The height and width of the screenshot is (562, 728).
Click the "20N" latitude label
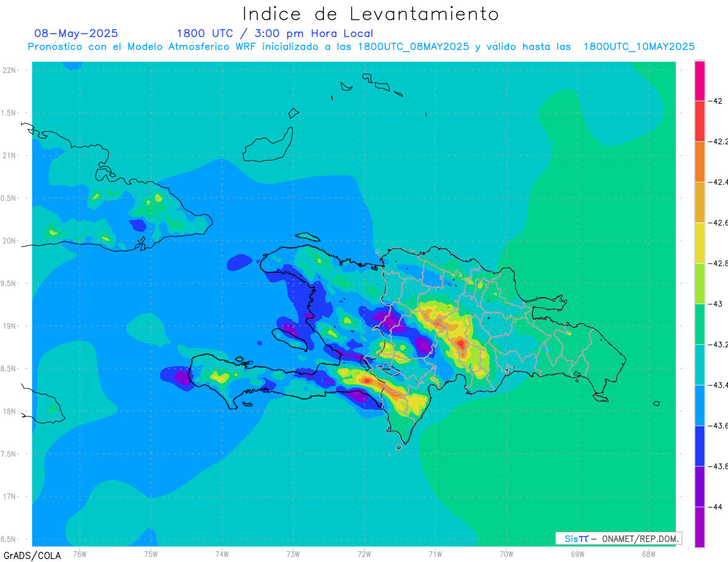point(9,241)
